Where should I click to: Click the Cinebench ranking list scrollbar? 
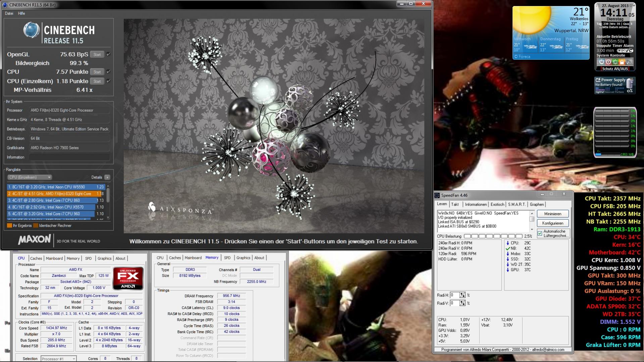[x=108, y=202]
